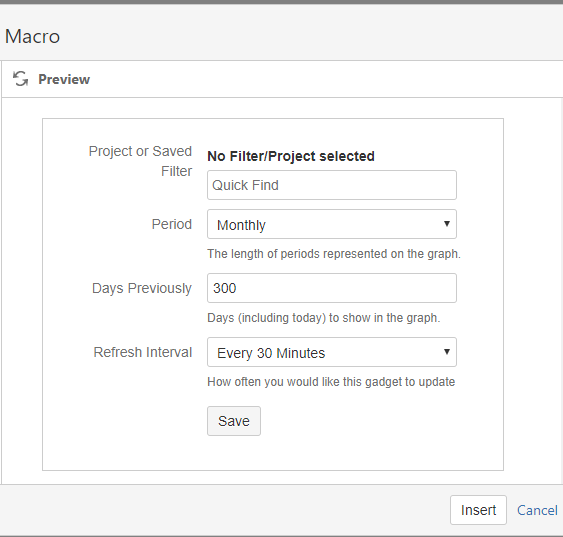Open the Period dropdown showing Monthly

332,224
